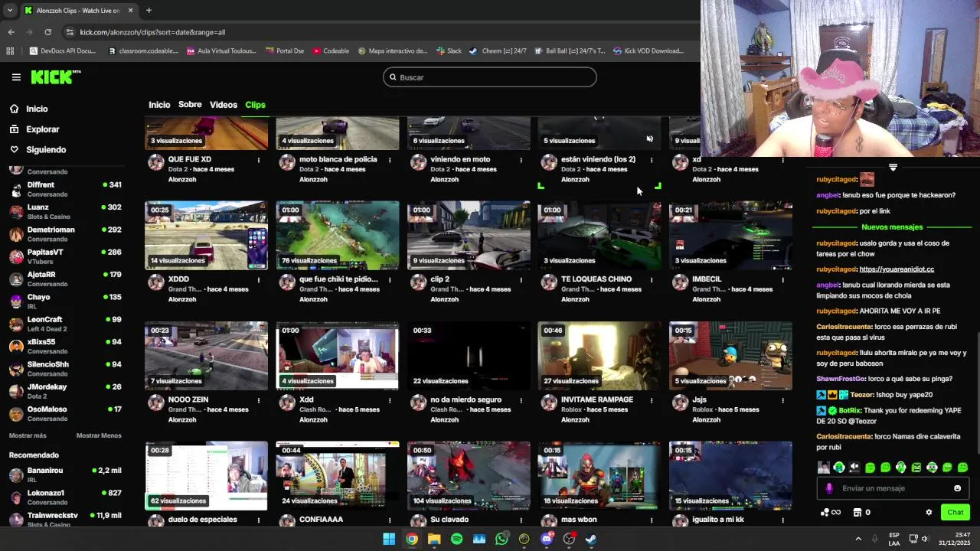Open Chrome apps grid in bookmarks bar
The width and height of the screenshot is (980, 551).
10,51
